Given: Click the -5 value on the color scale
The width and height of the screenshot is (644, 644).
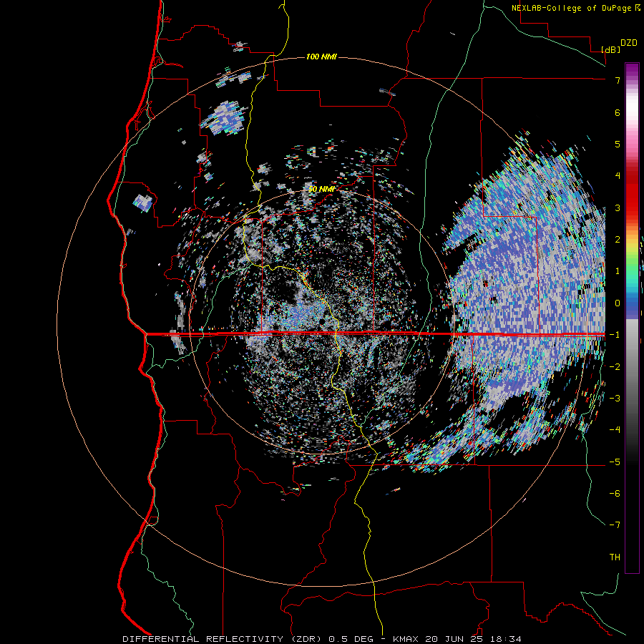Looking at the screenshot, I should pyautogui.click(x=615, y=462).
